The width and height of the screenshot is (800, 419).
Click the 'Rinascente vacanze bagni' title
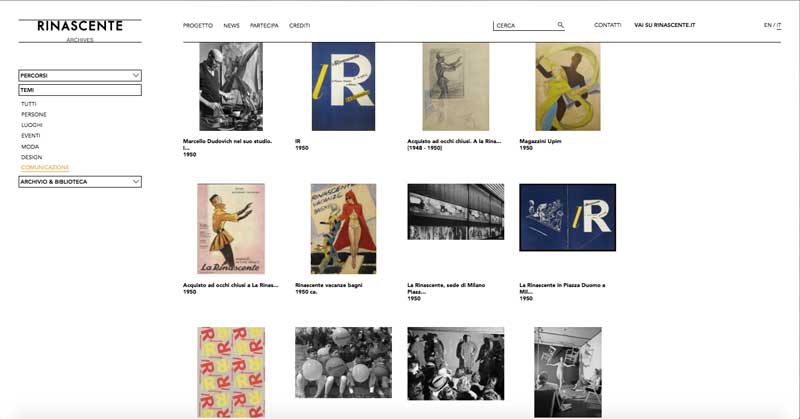pos(329,285)
